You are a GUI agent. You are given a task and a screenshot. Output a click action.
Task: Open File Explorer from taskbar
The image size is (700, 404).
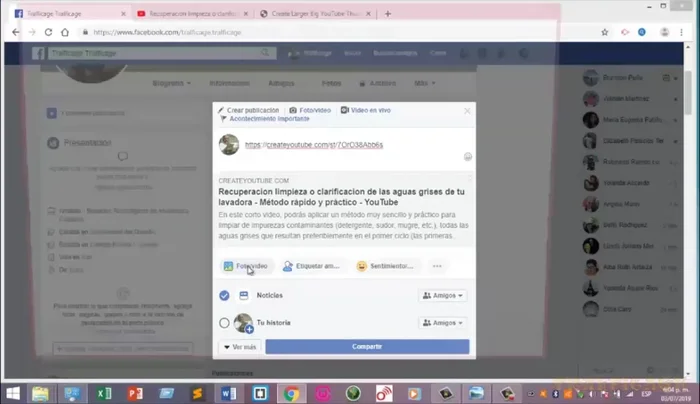click(x=40, y=394)
